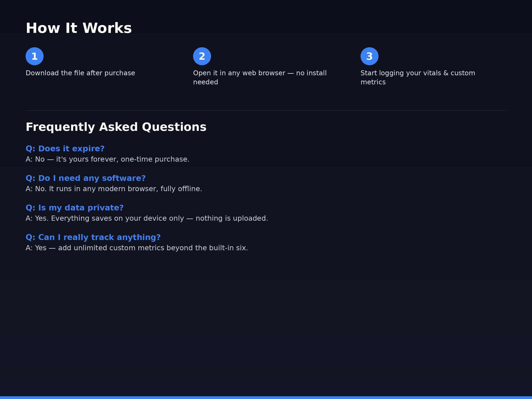Click answer 'Everything saves on your device only'
The width and height of the screenshot is (532, 399).
point(117,218)
